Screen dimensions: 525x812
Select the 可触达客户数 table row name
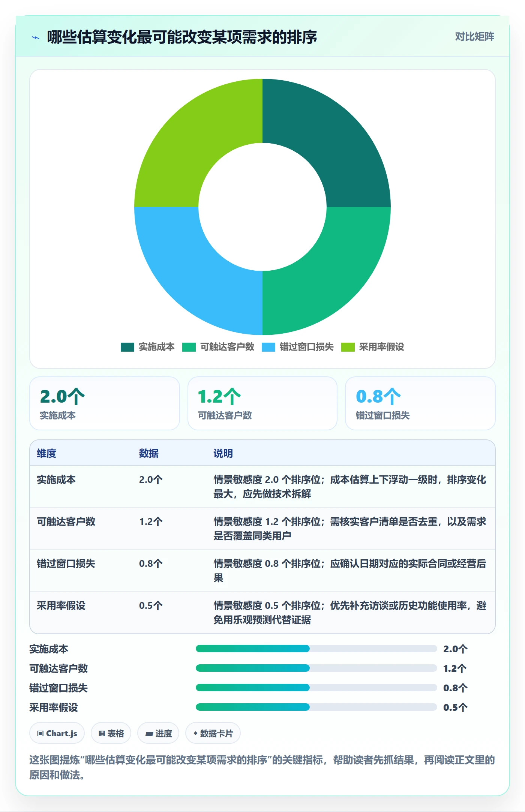click(66, 521)
